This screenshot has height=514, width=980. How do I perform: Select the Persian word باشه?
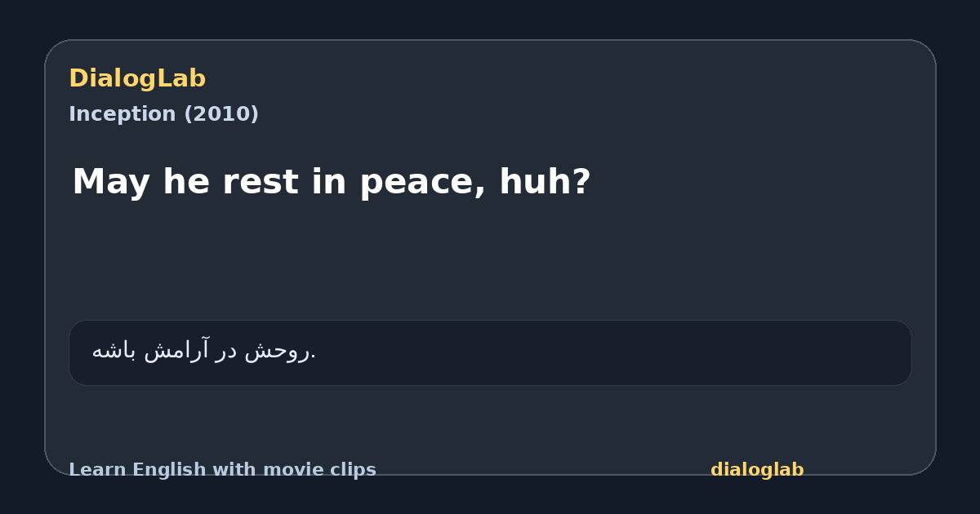pos(114,352)
